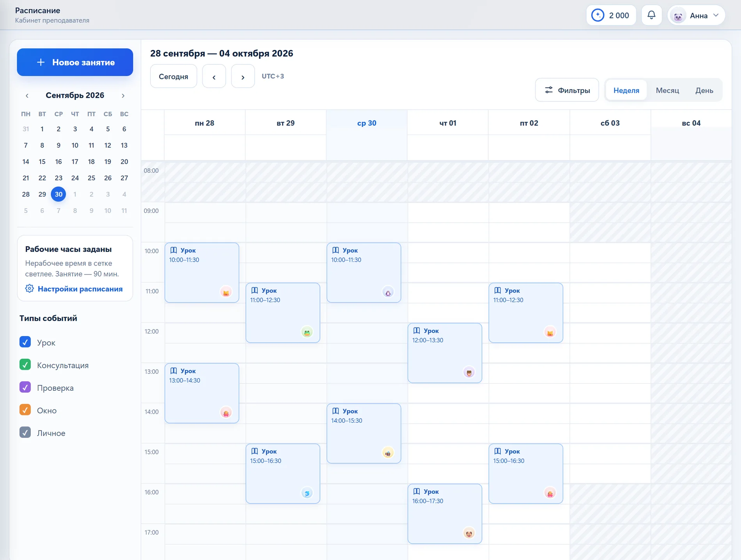The height and width of the screenshot is (560, 741).
Task: Uncheck the Урок event type checkbox
Action: point(25,342)
